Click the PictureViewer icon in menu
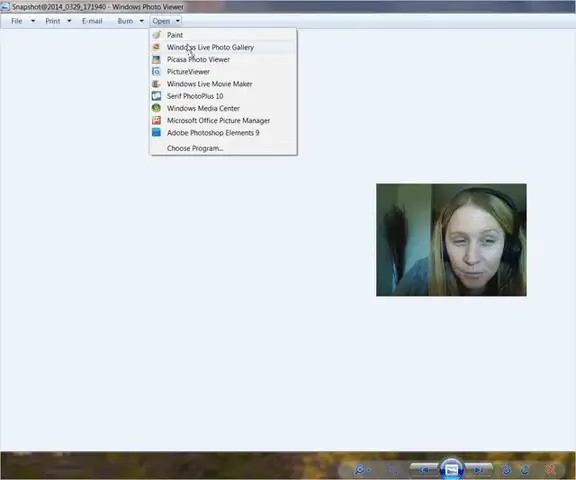Image resolution: width=576 pixels, height=480 pixels. (156, 72)
